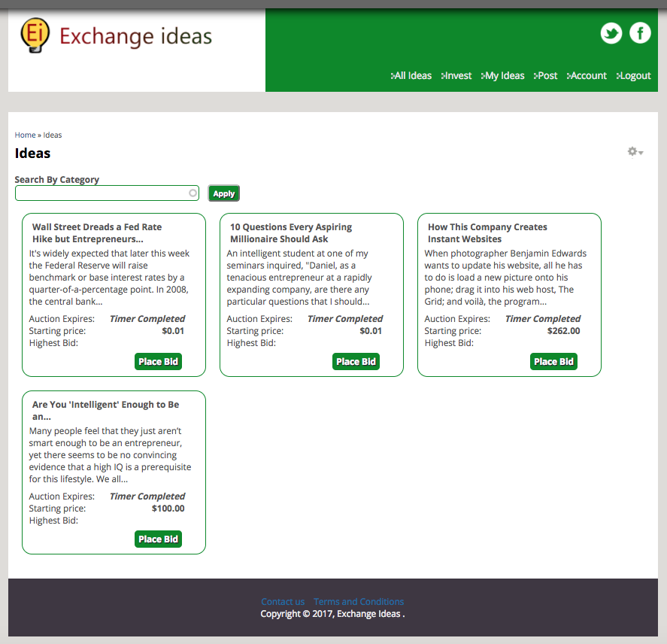This screenshot has height=644, width=667.
Task: Open the gear settings dropdown
Action: point(635,152)
